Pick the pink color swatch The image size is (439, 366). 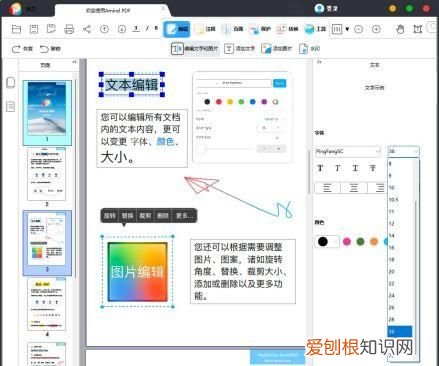tap(347, 242)
